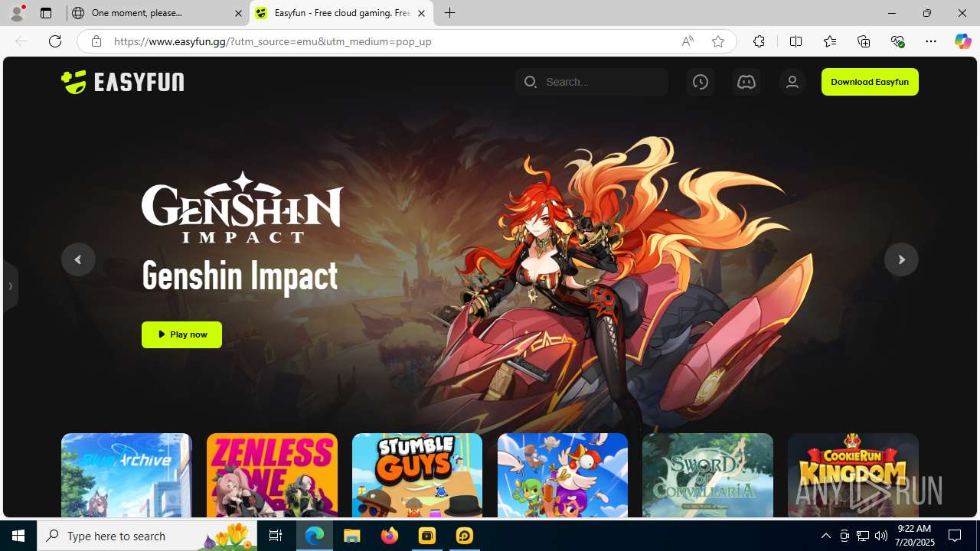The height and width of the screenshot is (551, 980).
Task: Show the previous carousel banner
Action: (78, 259)
